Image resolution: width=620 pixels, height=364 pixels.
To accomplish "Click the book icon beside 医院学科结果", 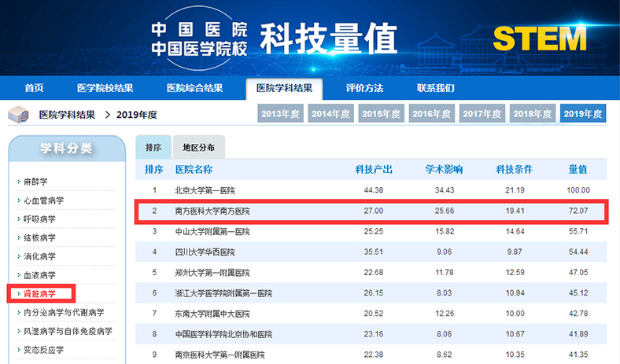I will (19, 115).
